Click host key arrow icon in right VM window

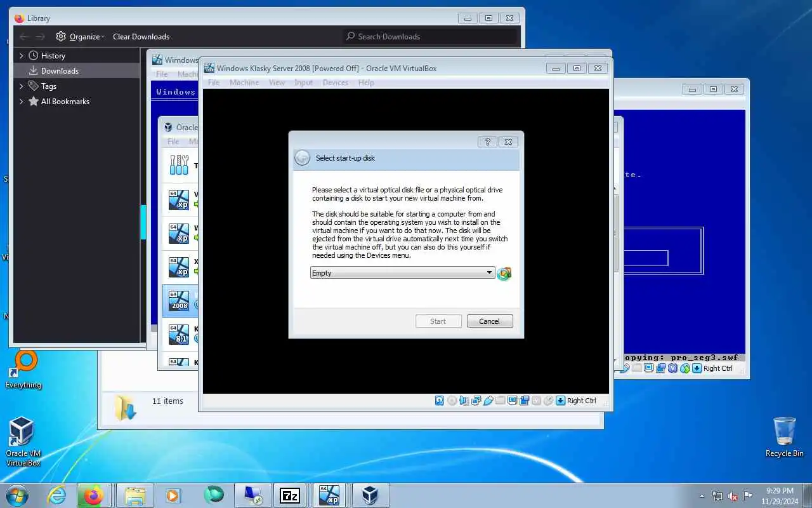pos(697,368)
